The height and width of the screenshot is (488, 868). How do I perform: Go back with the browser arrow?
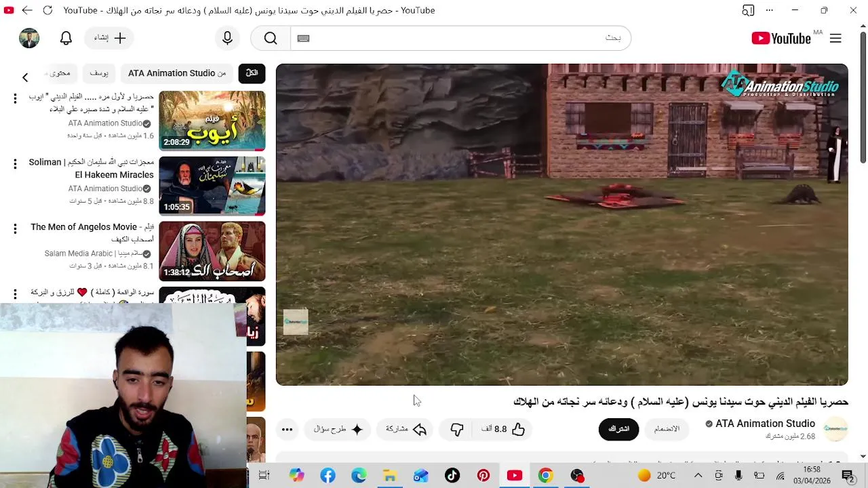pyautogui.click(x=27, y=10)
